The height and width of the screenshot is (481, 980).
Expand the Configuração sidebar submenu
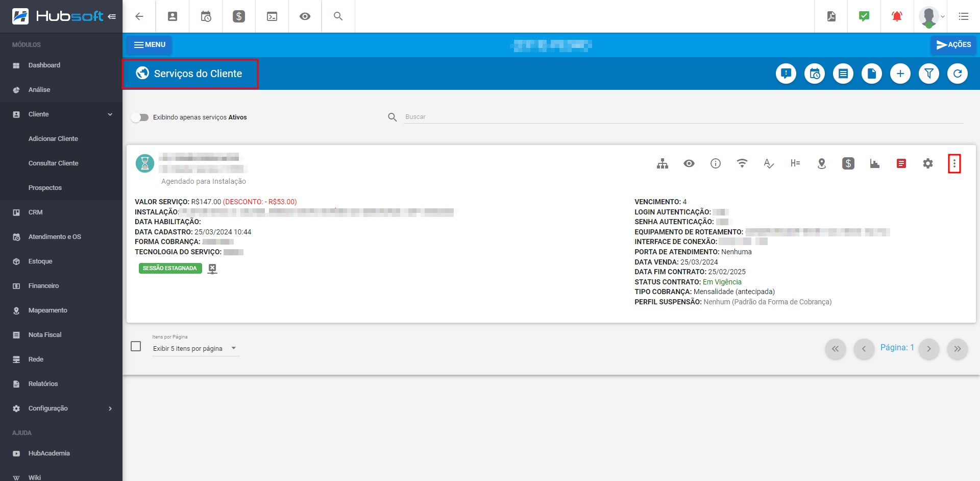click(61, 408)
